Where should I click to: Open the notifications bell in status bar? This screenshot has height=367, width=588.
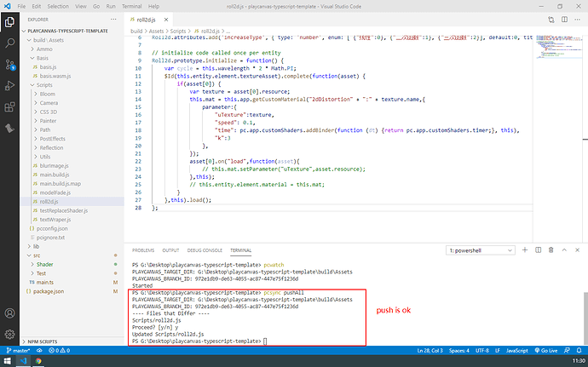(579, 351)
